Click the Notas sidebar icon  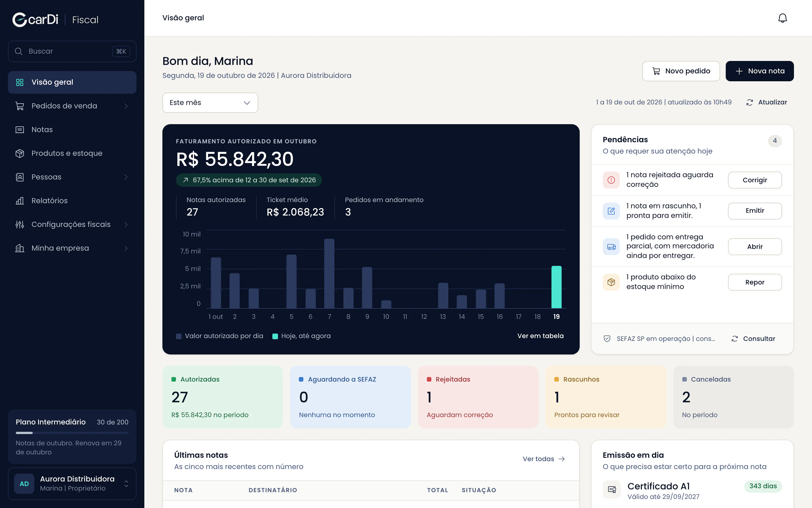[x=20, y=130]
